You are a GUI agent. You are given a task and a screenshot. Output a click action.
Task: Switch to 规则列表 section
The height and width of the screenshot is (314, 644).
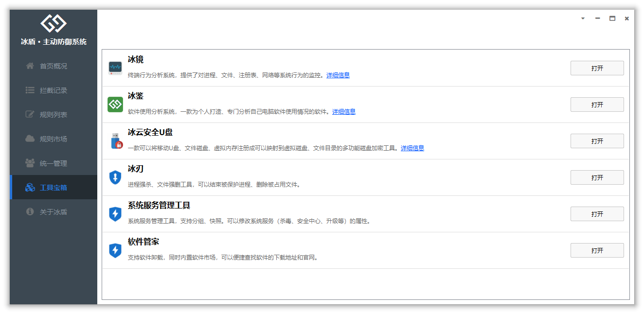54,115
